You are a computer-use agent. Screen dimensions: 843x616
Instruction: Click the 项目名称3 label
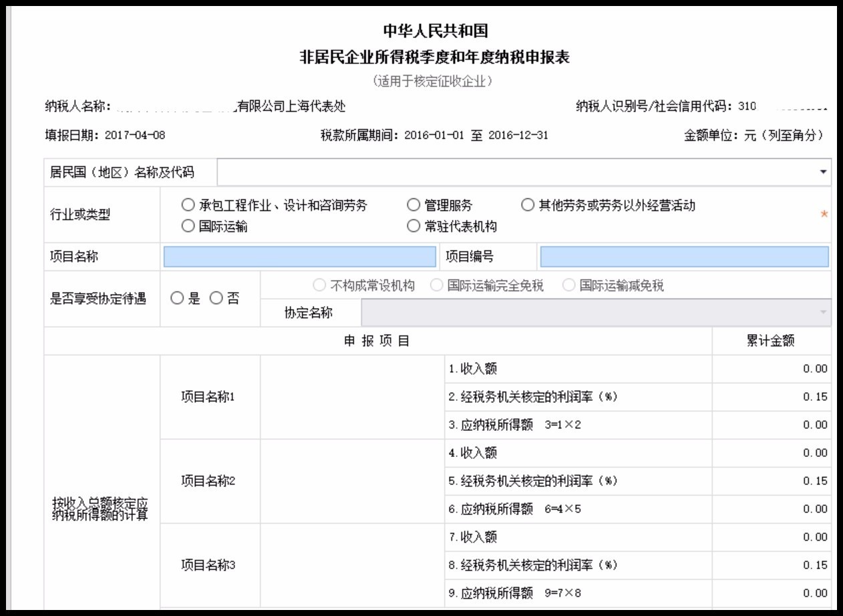pos(208,565)
